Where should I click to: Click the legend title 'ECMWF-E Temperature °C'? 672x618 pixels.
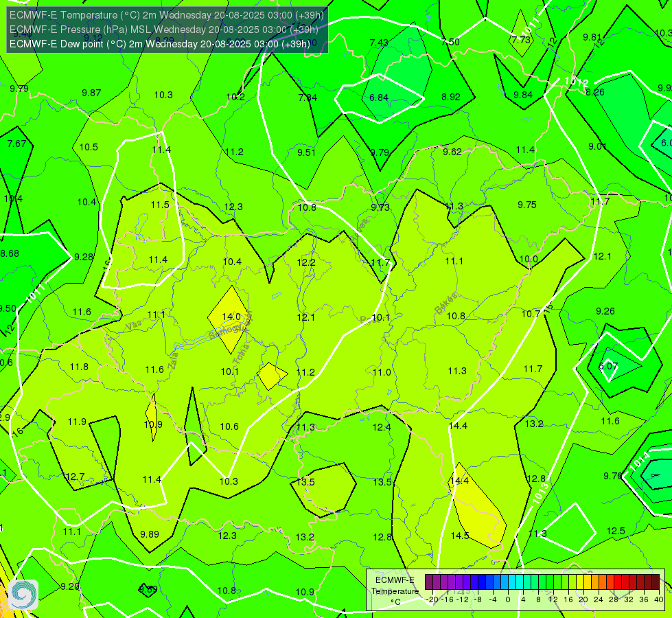(395, 591)
